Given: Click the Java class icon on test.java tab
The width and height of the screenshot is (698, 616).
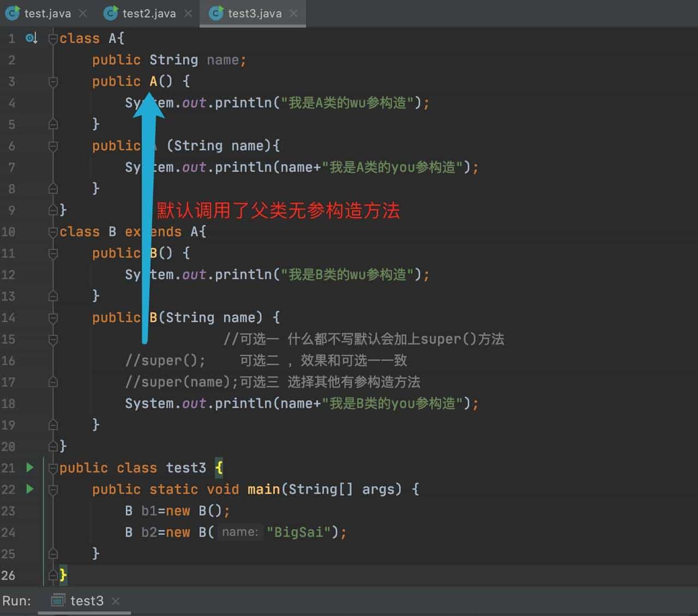Looking at the screenshot, I should (12, 13).
